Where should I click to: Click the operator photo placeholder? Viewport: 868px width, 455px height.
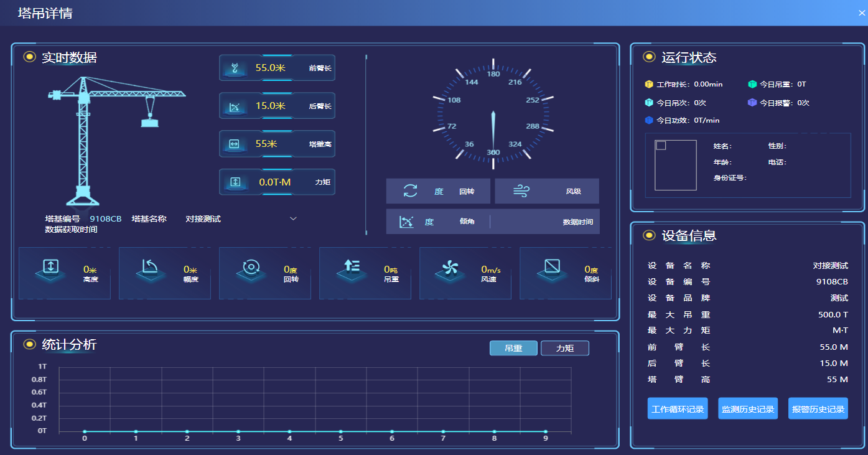pos(676,165)
